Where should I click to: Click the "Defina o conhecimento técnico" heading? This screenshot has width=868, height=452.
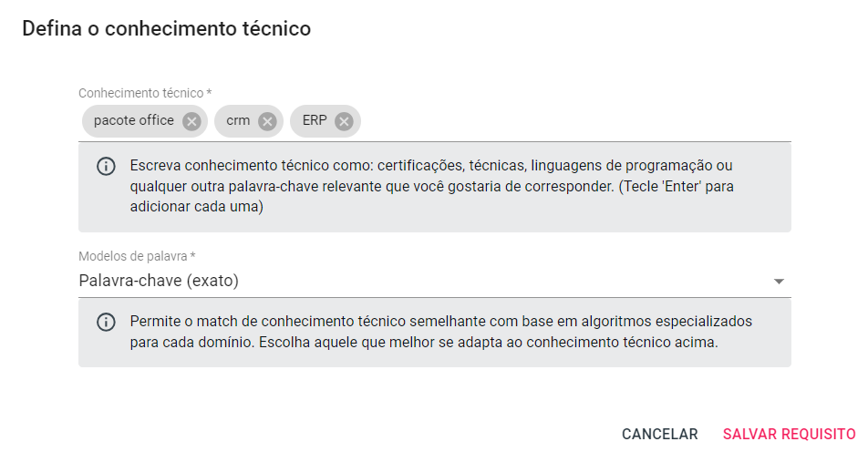tap(167, 29)
